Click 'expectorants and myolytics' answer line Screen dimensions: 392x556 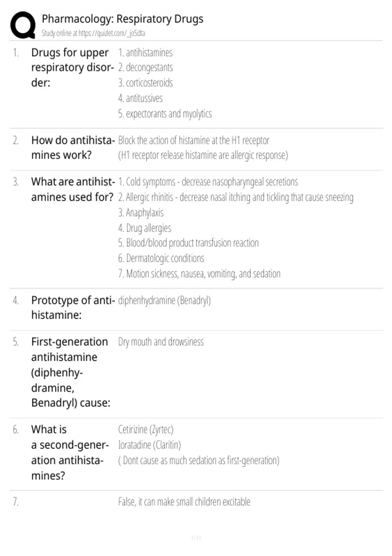165,114
